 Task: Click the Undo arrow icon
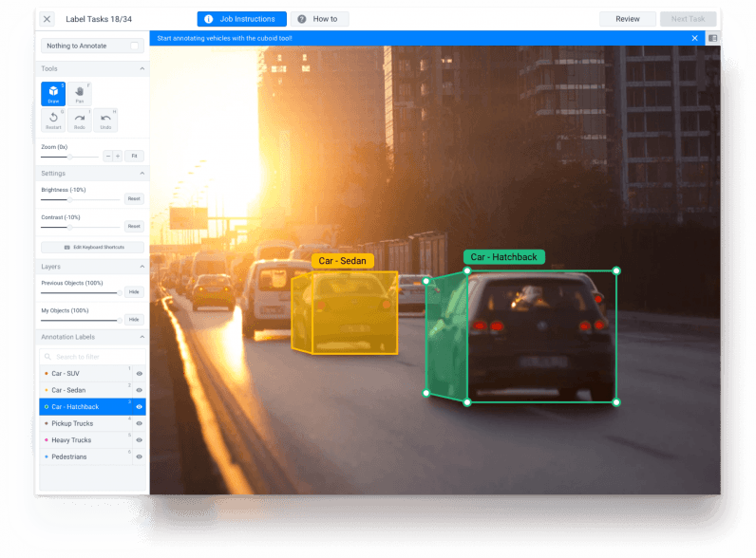click(105, 121)
